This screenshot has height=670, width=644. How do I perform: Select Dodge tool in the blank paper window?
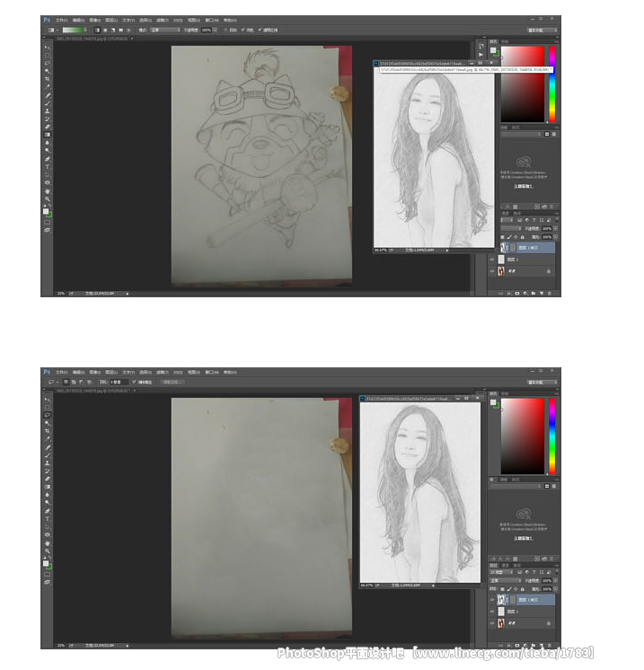click(x=47, y=503)
